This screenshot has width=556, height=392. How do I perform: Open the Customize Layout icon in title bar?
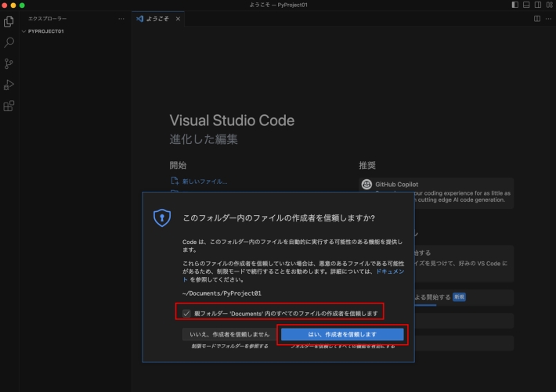[x=549, y=5]
